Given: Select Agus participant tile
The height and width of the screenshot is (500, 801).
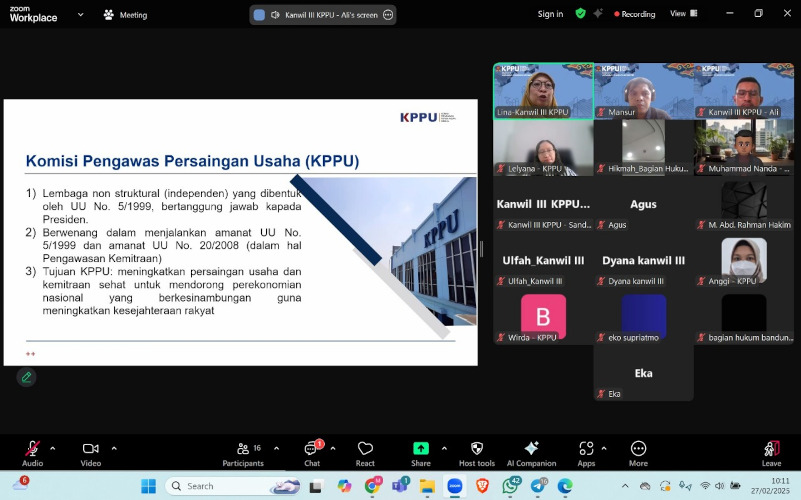Looking at the screenshot, I should coord(644,204).
